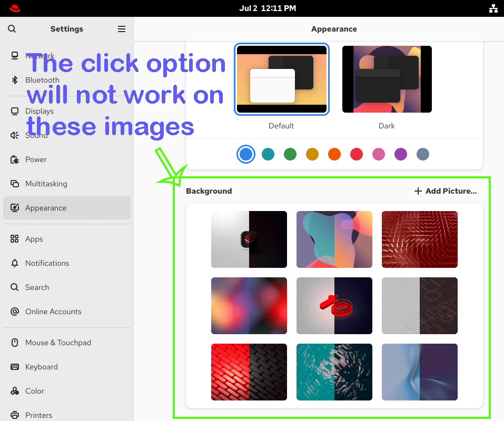Open Notifications bell item
Image resolution: width=504 pixels, height=421 pixels.
(67, 263)
